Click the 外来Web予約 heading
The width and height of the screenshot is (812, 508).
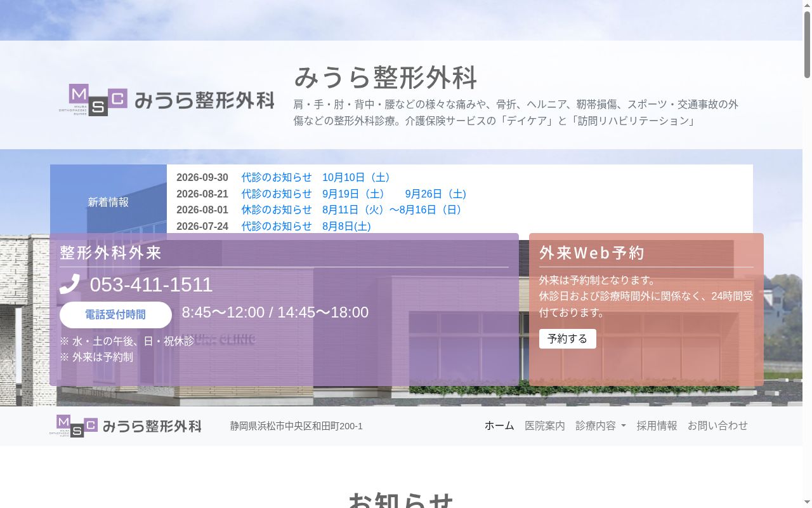click(x=592, y=253)
